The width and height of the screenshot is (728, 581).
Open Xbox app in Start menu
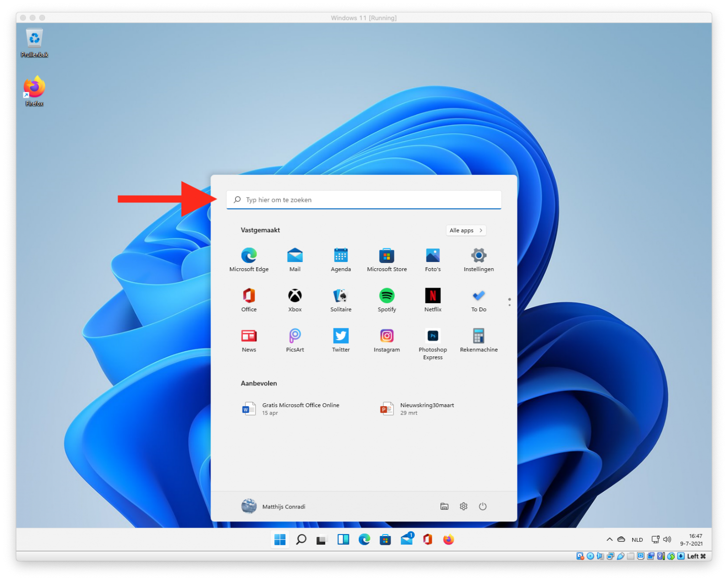[295, 296]
